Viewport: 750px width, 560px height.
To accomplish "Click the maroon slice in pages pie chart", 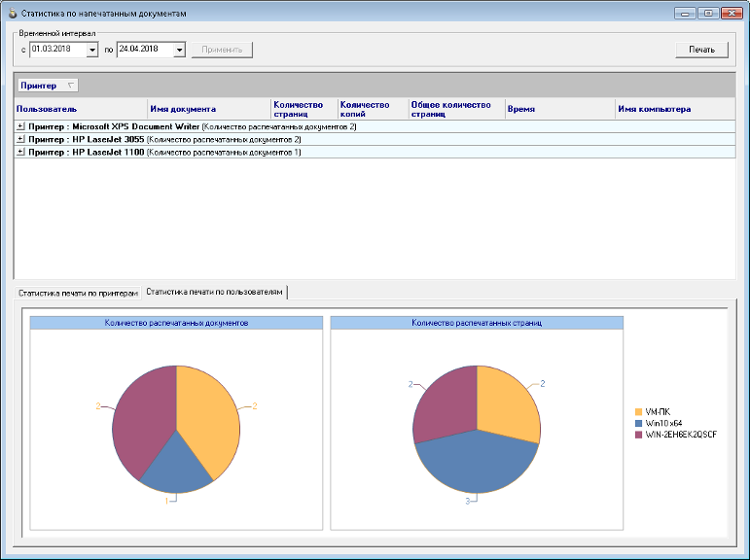I will pos(446,404).
